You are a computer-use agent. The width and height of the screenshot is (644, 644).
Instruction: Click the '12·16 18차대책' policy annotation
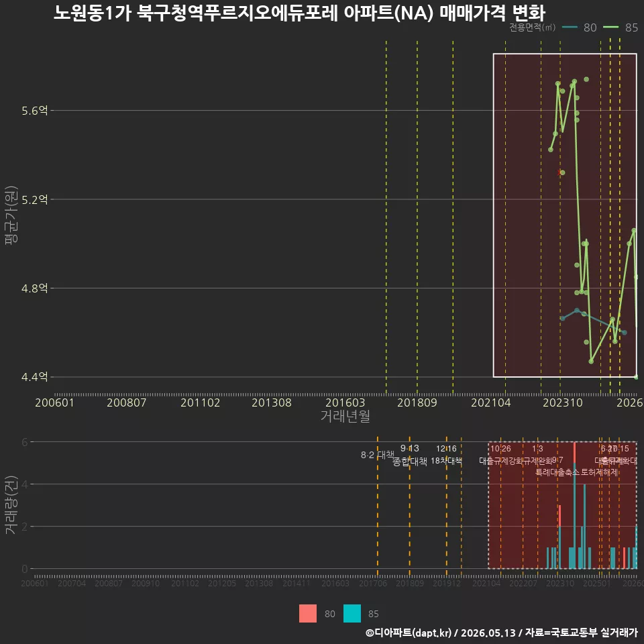(x=447, y=455)
